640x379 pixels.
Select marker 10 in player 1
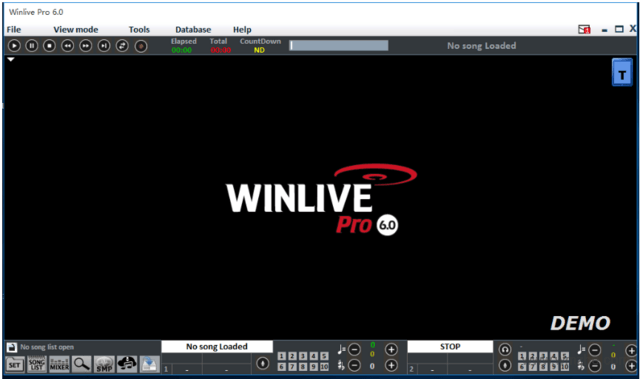click(x=324, y=367)
